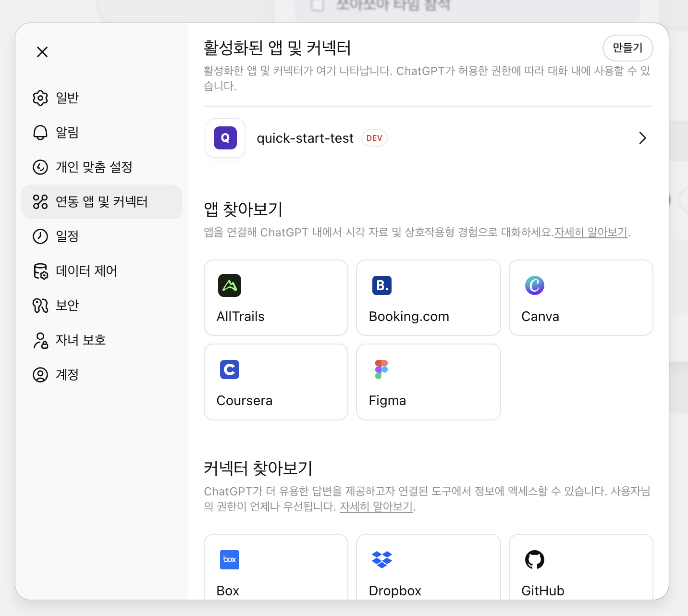Click the Canva circular logo

click(535, 285)
